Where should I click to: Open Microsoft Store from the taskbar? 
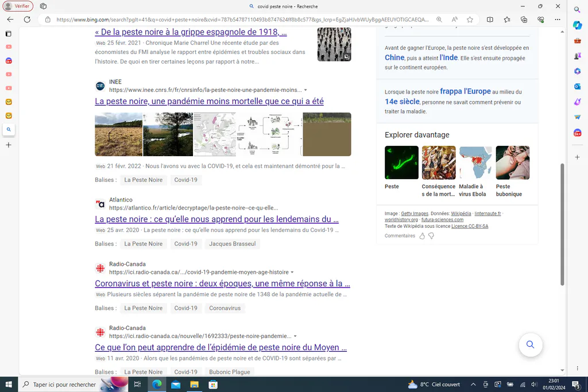213,385
